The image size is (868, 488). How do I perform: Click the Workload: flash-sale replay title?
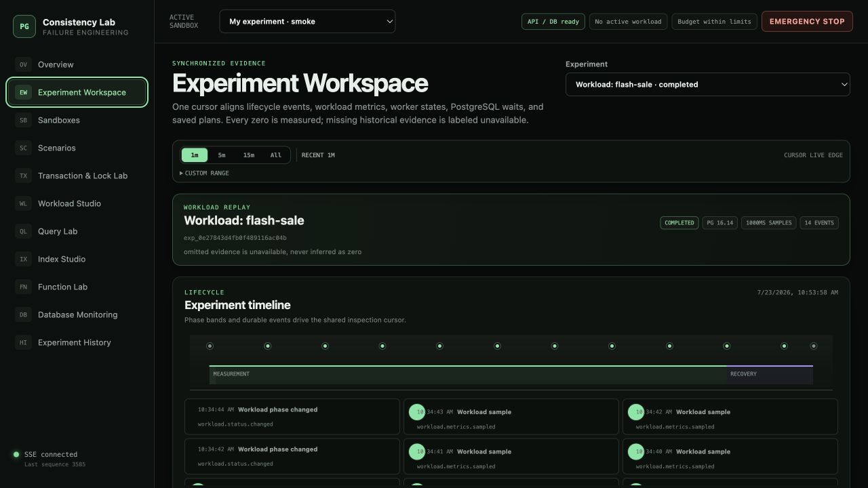click(244, 220)
